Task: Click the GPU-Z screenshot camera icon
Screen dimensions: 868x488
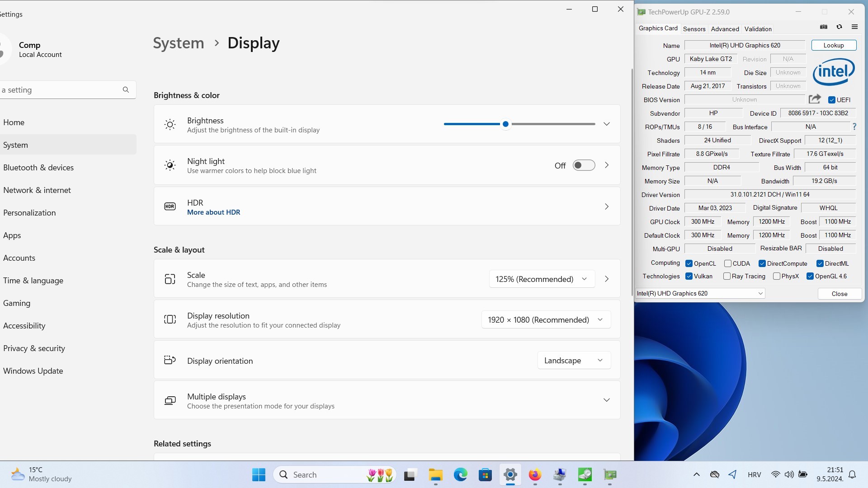Action: click(x=824, y=27)
